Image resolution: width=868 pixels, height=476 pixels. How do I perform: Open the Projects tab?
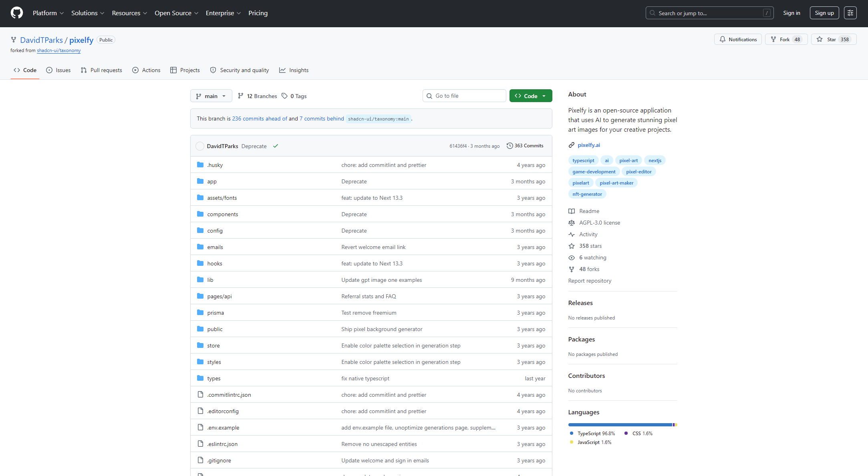pos(185,70)
